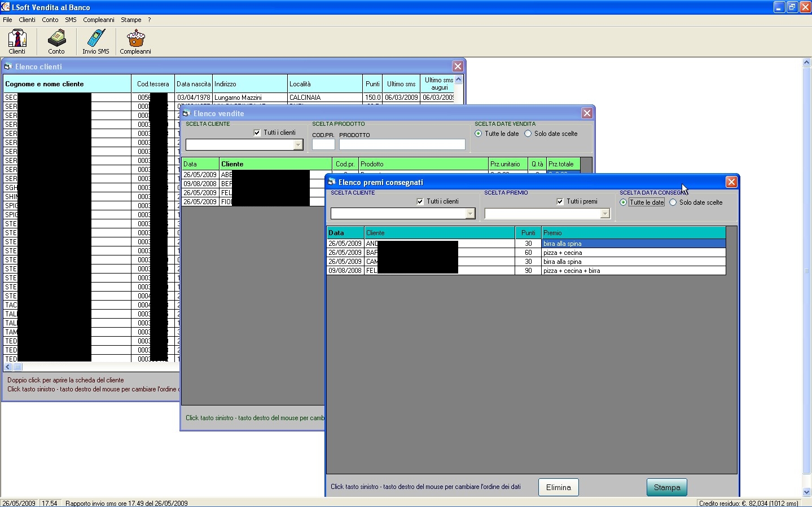Click the PRODOTTO text field
This screenshot has height=507, width=812.
(x=402, y=144)
